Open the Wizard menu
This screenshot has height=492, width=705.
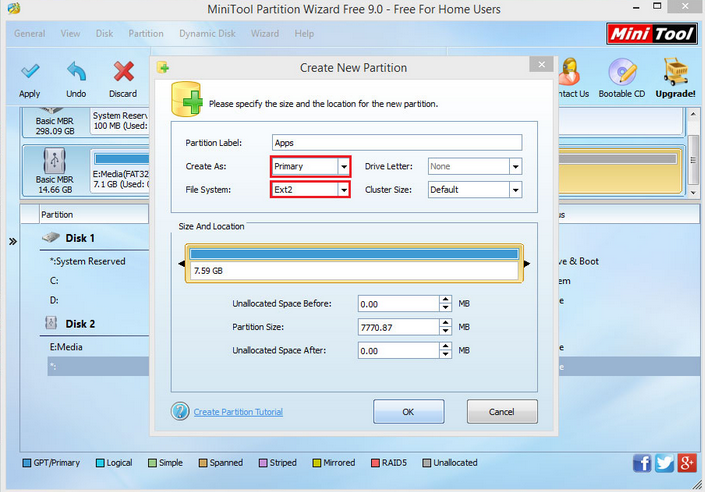(265, 33)
